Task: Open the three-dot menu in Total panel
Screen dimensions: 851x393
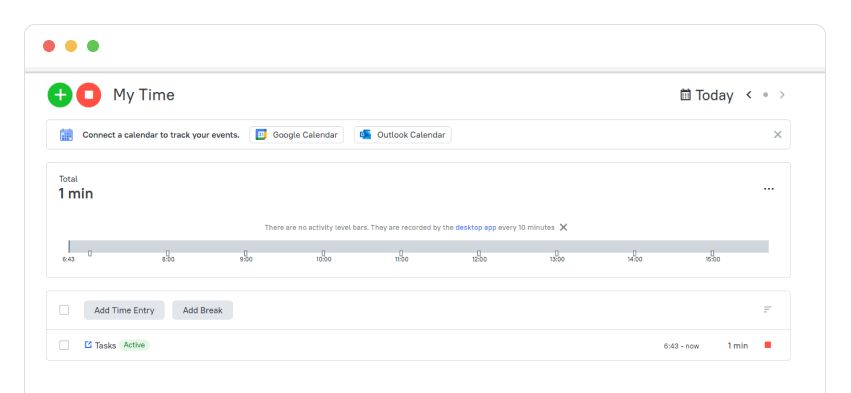Action: 769,189
